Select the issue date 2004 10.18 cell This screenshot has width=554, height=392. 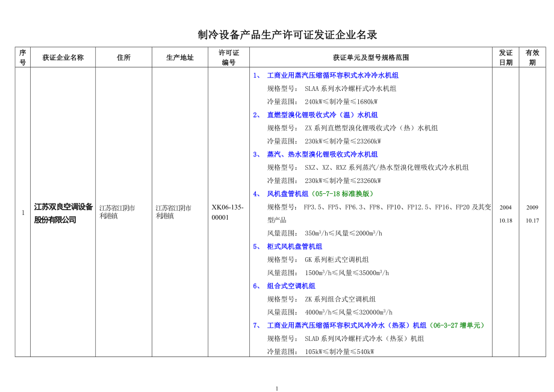point(505,214)
